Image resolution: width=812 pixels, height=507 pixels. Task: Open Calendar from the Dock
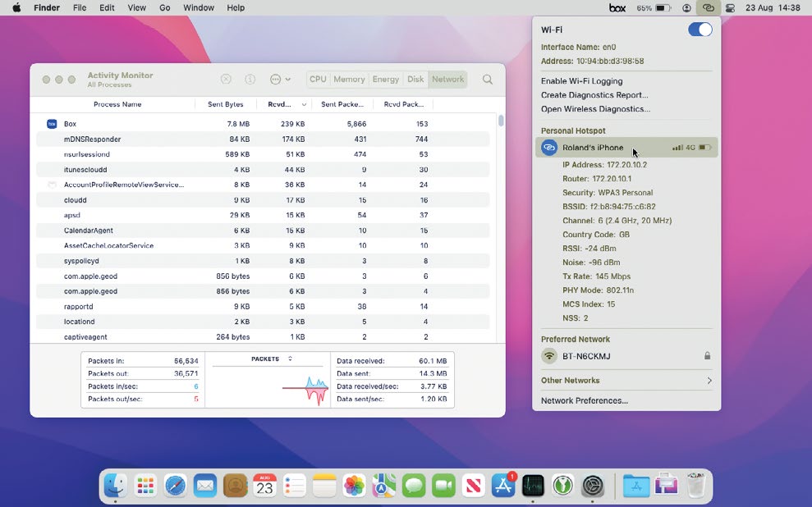point(264,486)
